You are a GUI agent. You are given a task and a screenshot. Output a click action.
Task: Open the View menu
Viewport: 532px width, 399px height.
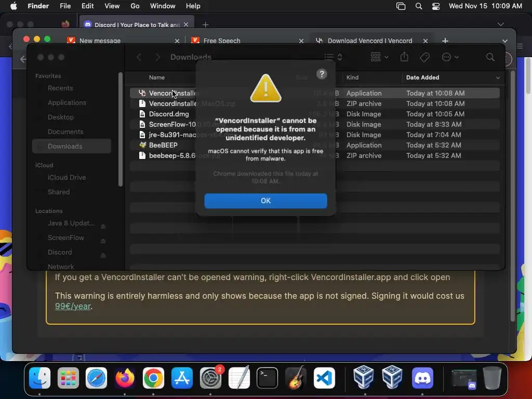(112, 6)
